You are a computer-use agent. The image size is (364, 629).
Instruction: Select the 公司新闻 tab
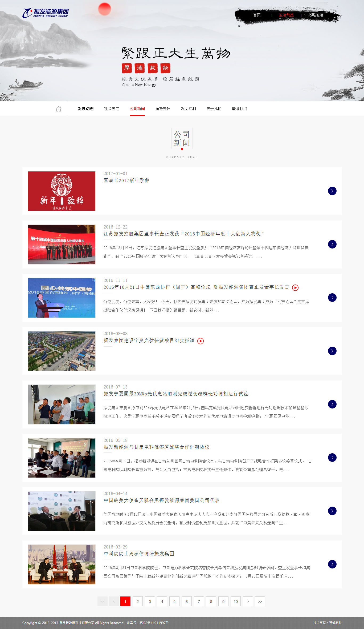click(137, 109)
